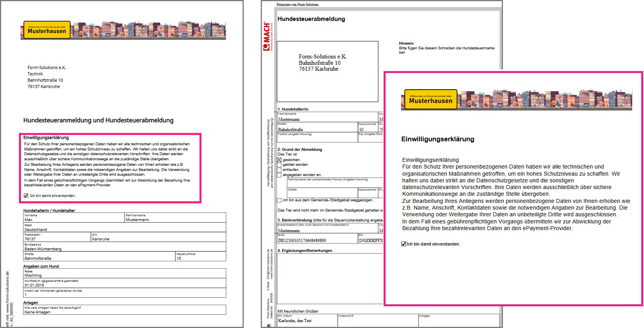Click the Vorname field containing 'Max'
The height and width of the screenshot is (328, 644).
[74, 217]
